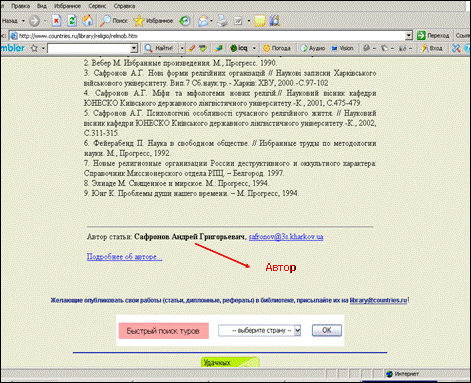Click author name Сафронов Андрей Григорьевич

coord(189,237)
